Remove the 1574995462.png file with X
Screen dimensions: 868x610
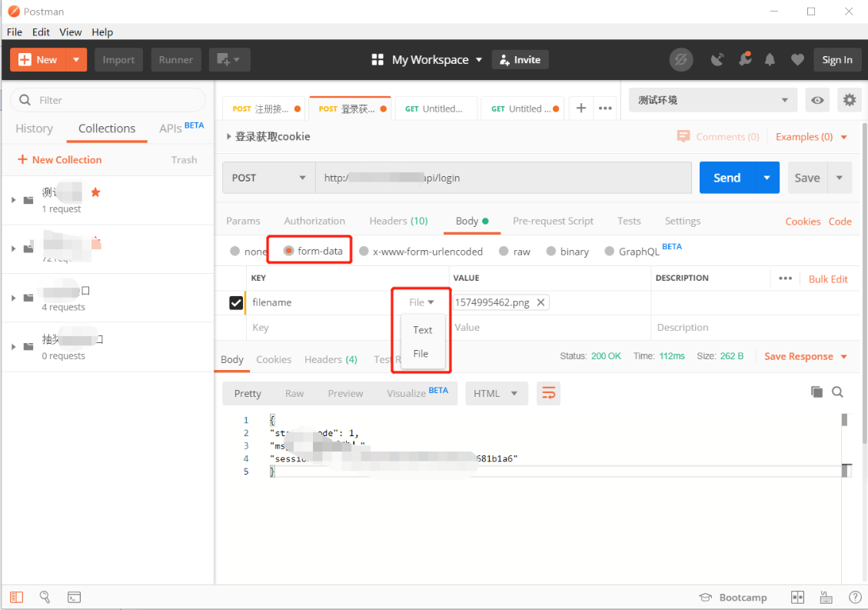point(540,302)
